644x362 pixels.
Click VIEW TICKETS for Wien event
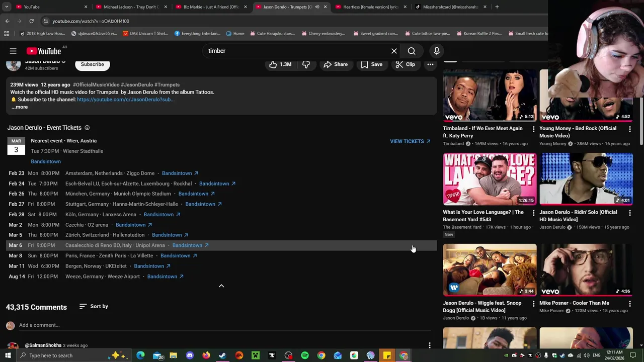pos(410,141)
